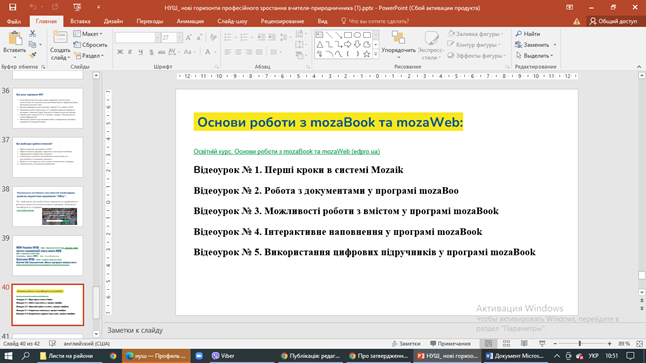
Task: Click the text box shape icon
Action: pyautogui.click(x=320, y=35)
